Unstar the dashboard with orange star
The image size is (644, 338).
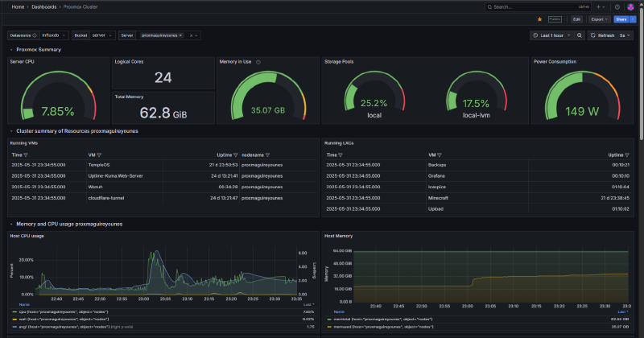pyautogui.click(x=539, y=19)
